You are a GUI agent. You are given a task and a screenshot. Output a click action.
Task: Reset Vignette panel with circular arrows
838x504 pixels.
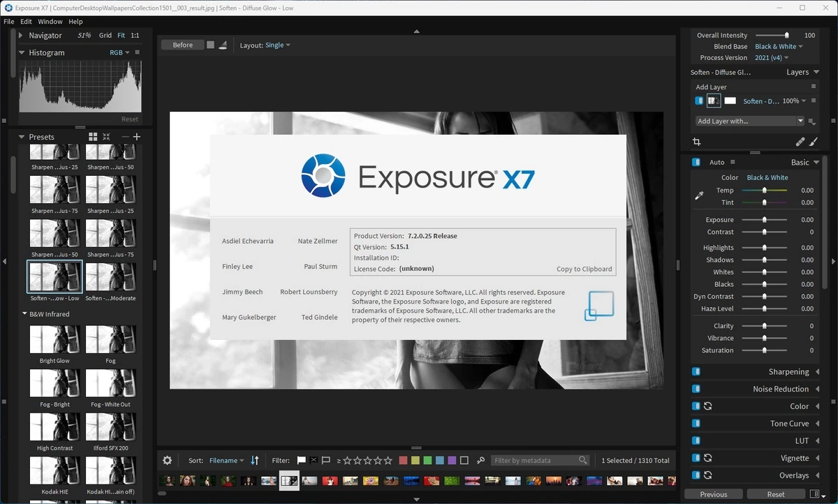point(707,458)
